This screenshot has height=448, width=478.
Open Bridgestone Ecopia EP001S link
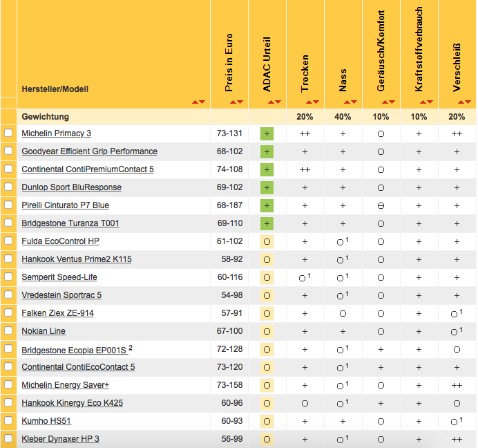74,350
